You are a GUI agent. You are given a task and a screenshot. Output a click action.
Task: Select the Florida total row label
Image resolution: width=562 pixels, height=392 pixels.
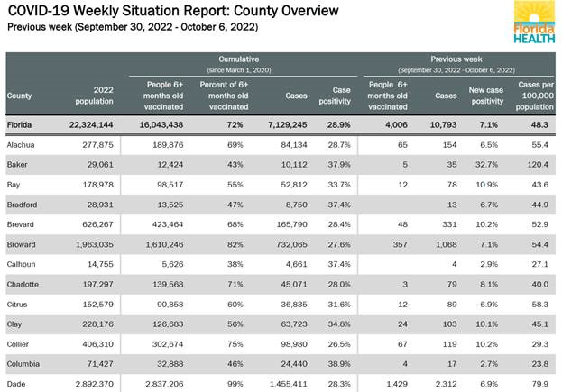tap(22, 123)
